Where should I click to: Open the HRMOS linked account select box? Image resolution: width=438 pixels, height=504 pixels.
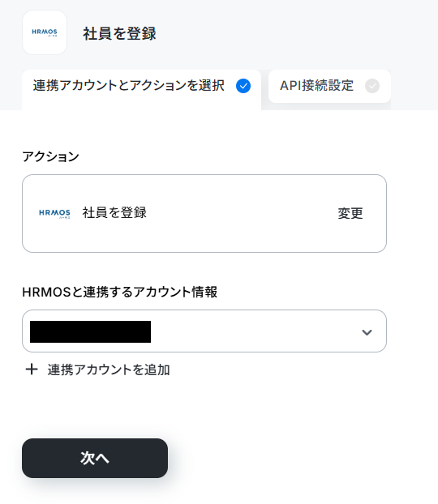coord(204,331)
